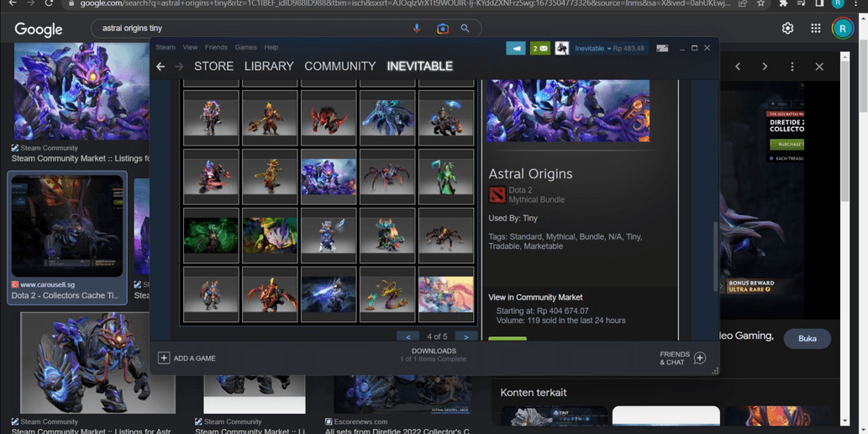The height and width of the screenshot is (434, 868).
Task: Select the pastel colorful inventory item
Action: 446,294
